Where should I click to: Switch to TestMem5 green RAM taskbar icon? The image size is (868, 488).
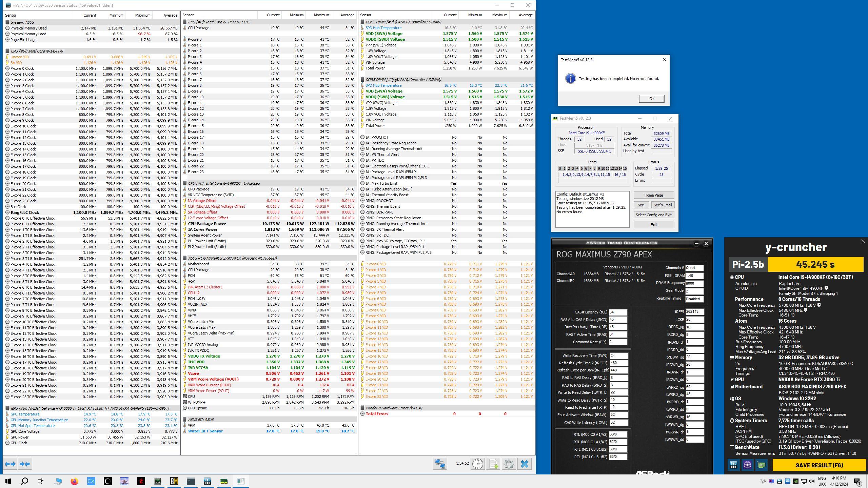pos(224,481)
